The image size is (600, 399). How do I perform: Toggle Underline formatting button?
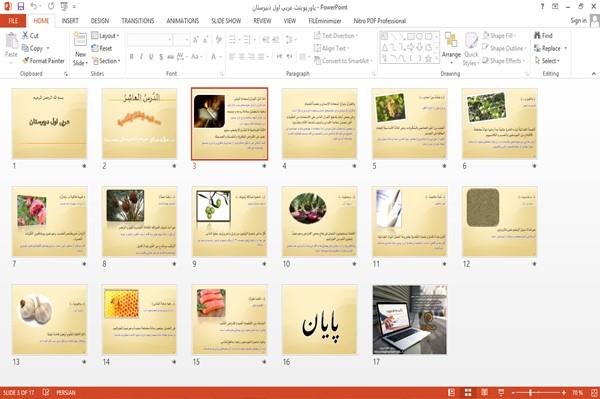[151, 57]
